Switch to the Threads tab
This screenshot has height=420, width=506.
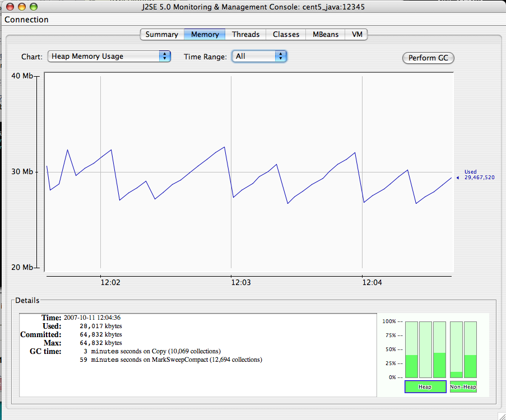click(x=245, y=35)
